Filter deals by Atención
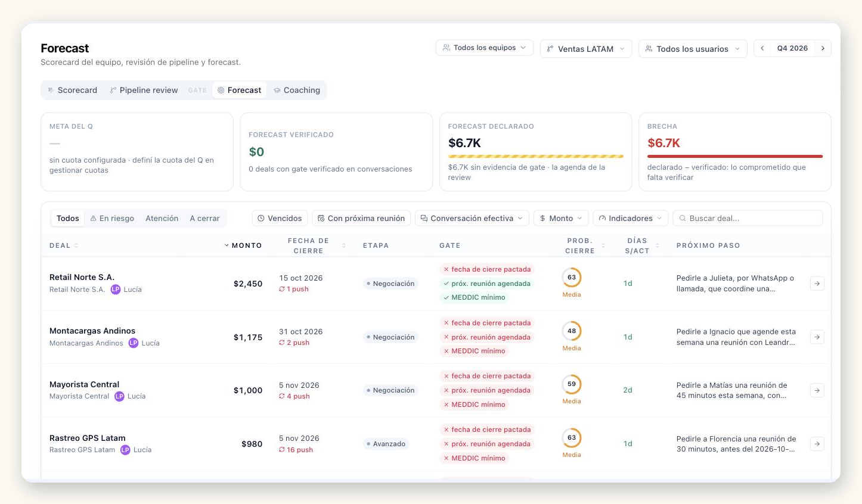 (162, 219)
